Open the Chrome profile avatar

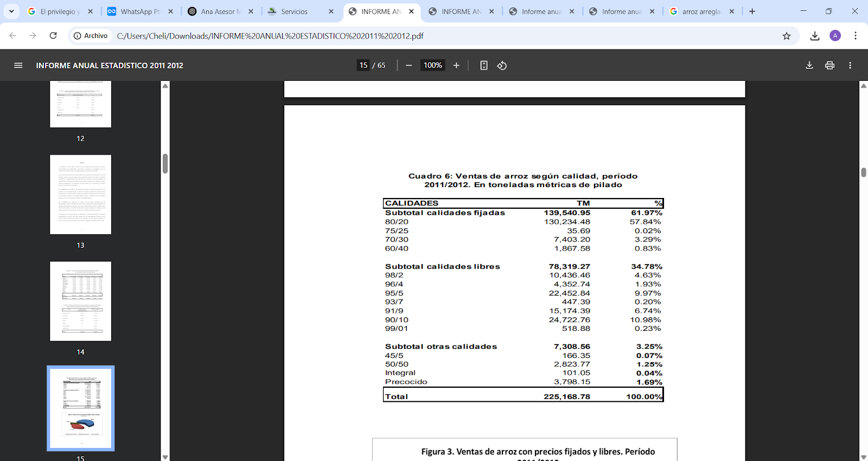(x=835, y=36)
